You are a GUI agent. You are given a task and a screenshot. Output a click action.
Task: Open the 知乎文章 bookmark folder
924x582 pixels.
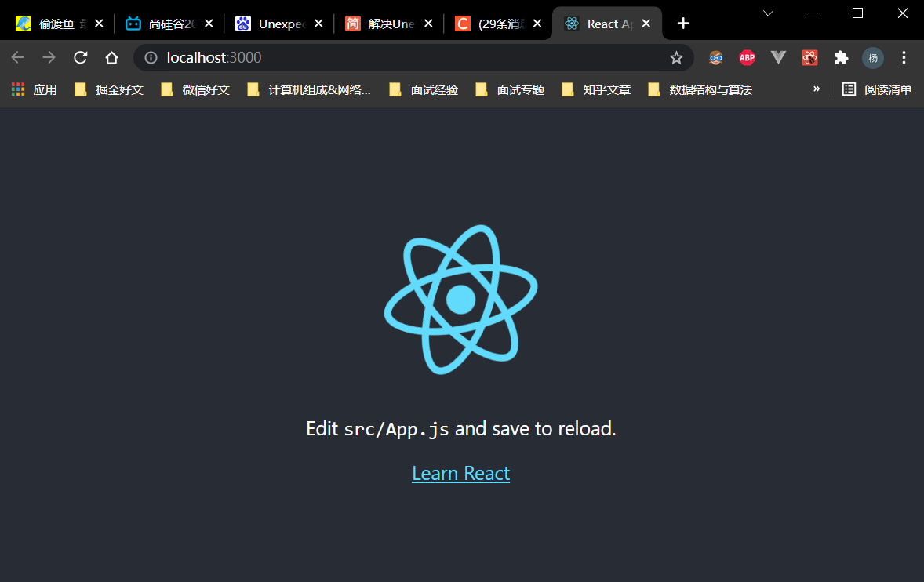(x=596, y=89)
